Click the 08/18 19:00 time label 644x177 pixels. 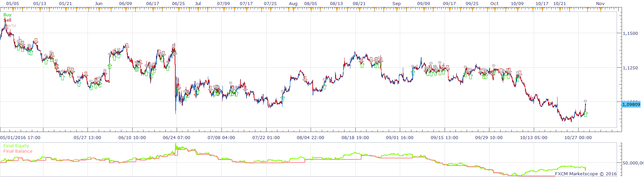[355, 138]
